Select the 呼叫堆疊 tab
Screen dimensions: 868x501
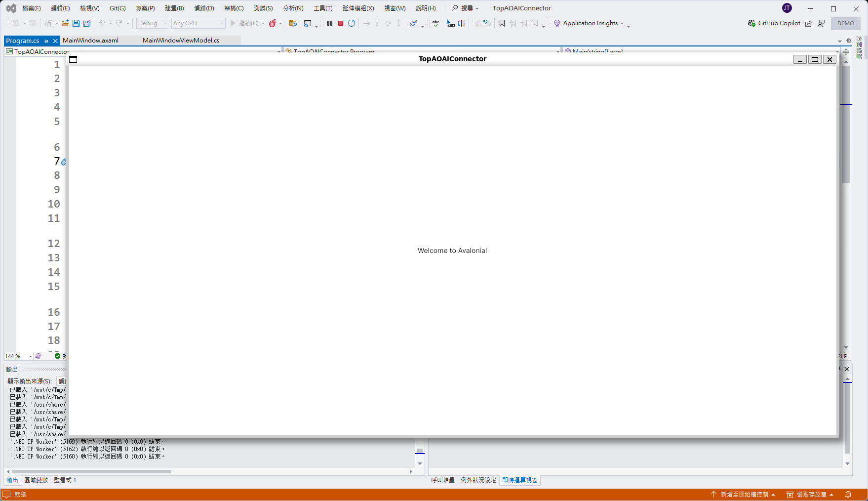point(442,480)
